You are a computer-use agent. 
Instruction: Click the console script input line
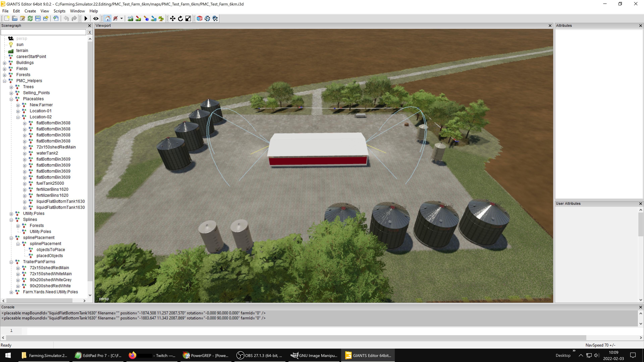[x=333, y=330]
